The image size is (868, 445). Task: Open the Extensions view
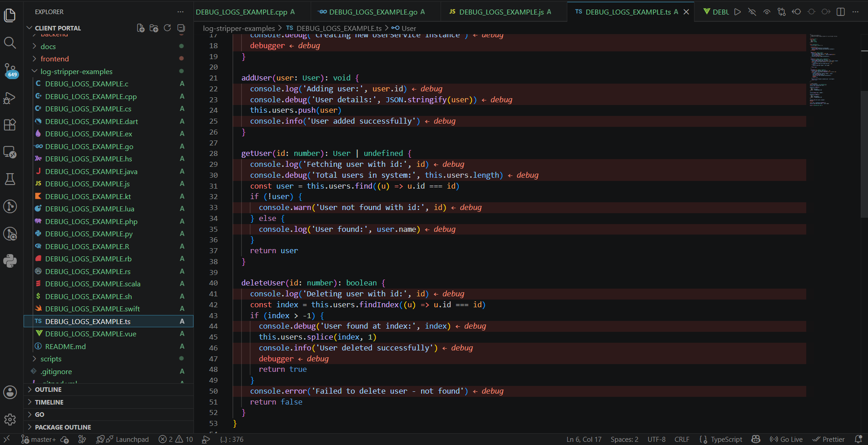point(10,125)
